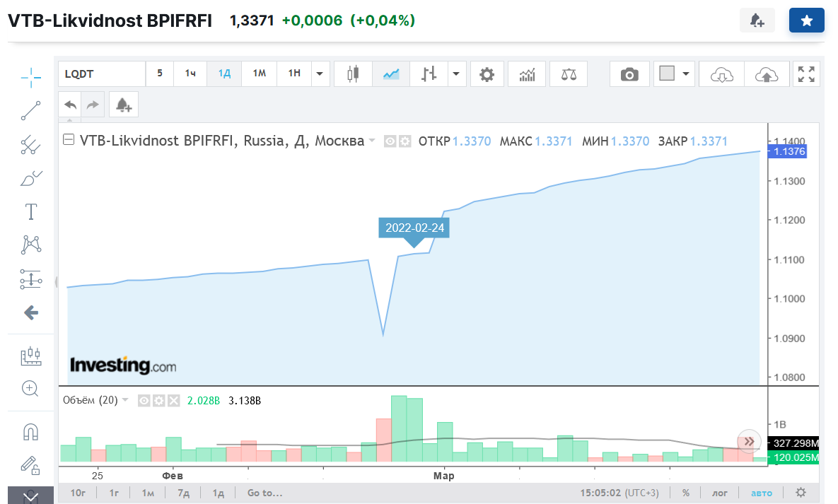Collapse the VTB-Likvidnost legend box
Image resolution: width=838 pixels, height=504 pixels.
point(69,140)
